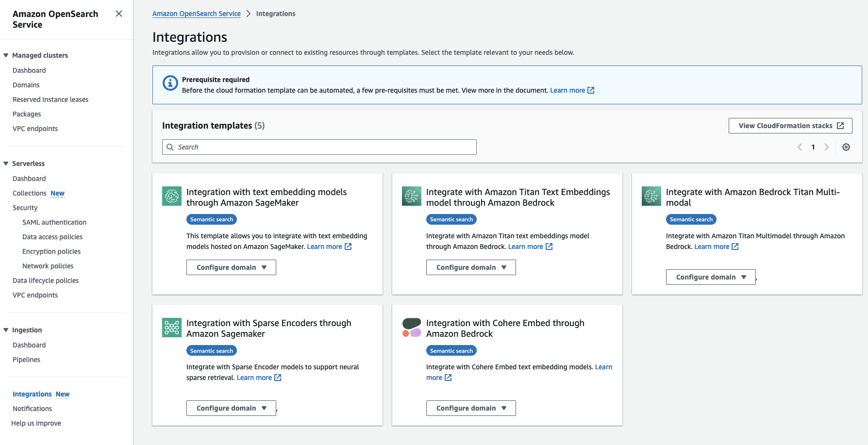
Task: Click the Titan Text Embeddings template icon
Action: [412, 196]
